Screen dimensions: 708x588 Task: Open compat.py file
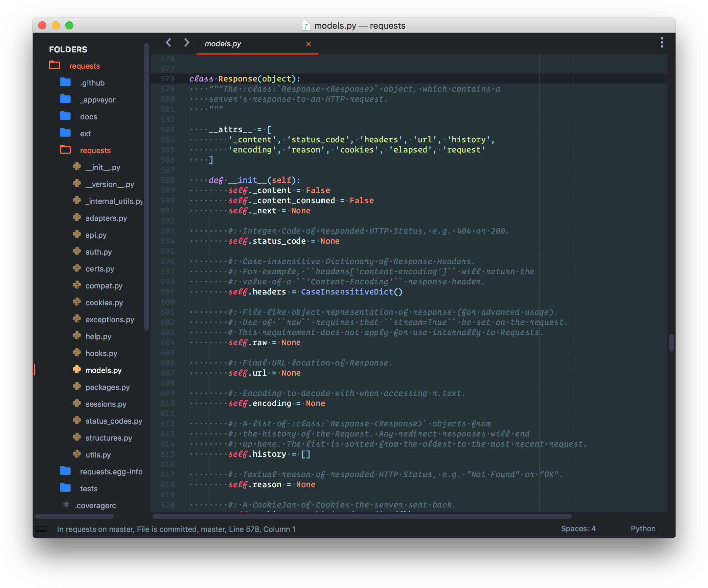pos(104,286)
